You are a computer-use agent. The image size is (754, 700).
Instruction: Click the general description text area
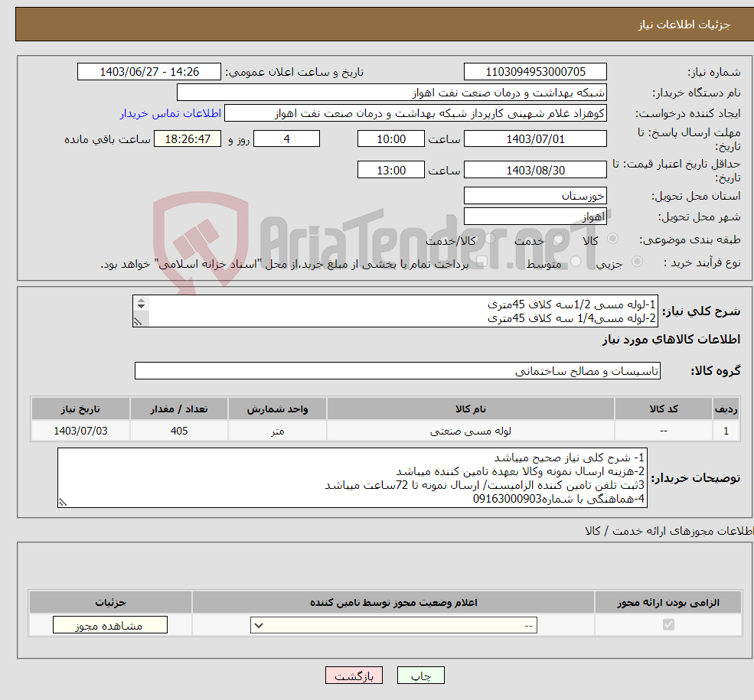point(395,311)
